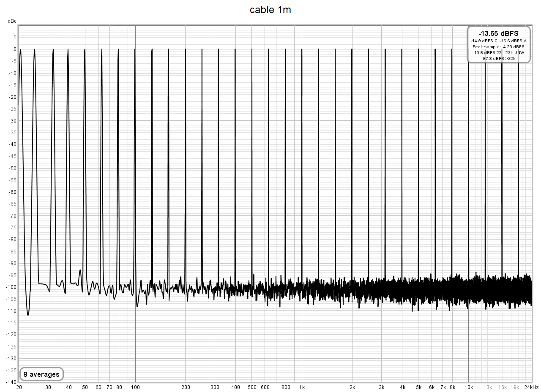The height and width of the screenshot is (392, 541).
Task: Click the "-25" level axis label
Action: 12,109
